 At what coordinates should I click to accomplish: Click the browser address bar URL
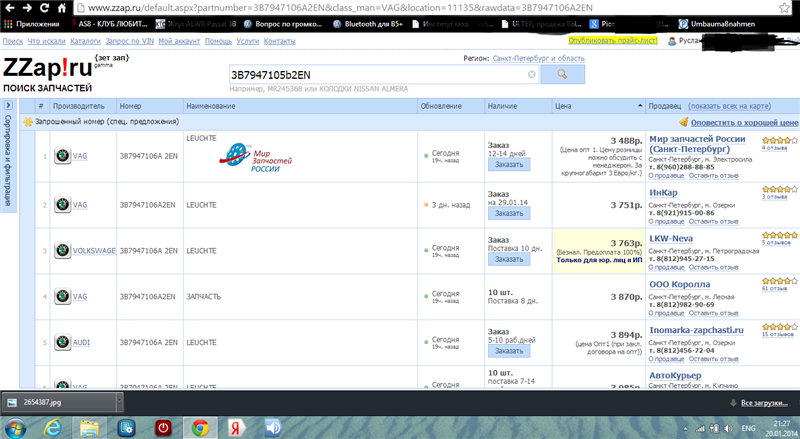(340, 8)
